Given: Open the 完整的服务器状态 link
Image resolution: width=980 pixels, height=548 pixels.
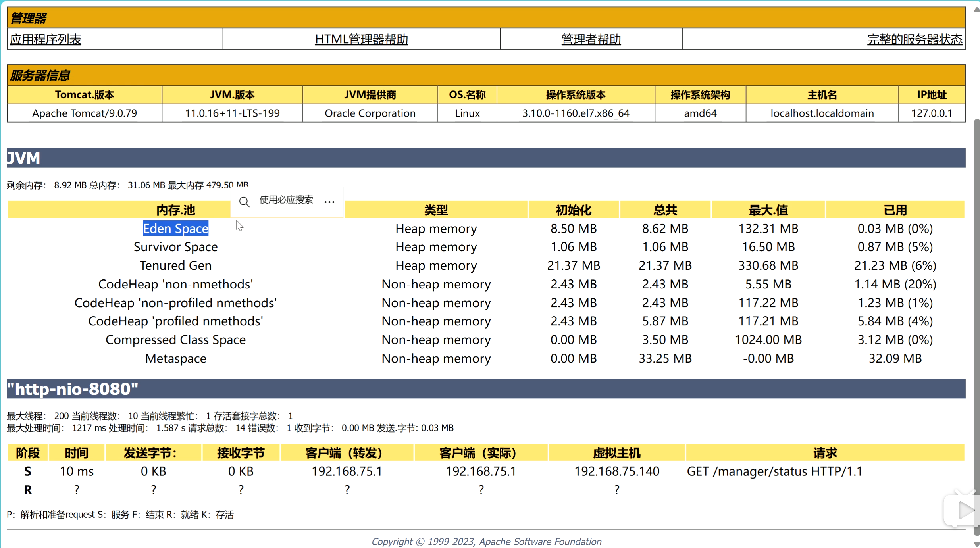Looking at the screenshot, I should [915, 39].
